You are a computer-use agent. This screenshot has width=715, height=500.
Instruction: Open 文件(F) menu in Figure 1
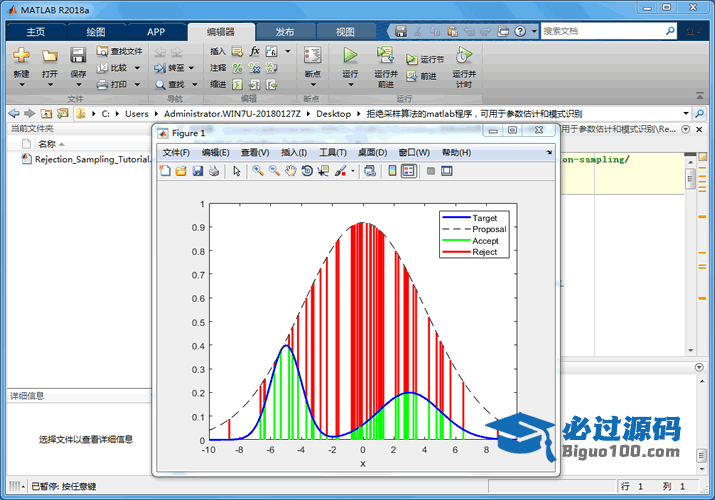click(176, 153)
